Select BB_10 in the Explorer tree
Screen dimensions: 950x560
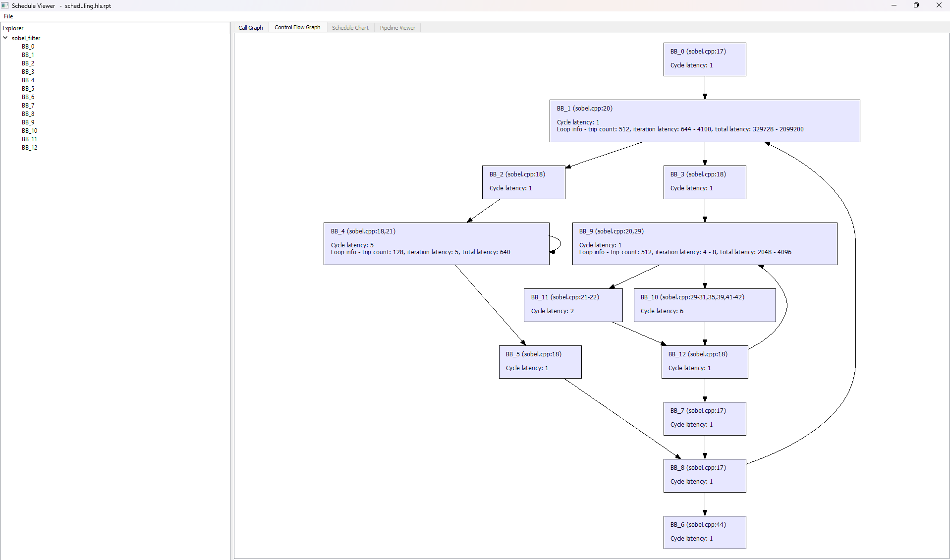29,131
